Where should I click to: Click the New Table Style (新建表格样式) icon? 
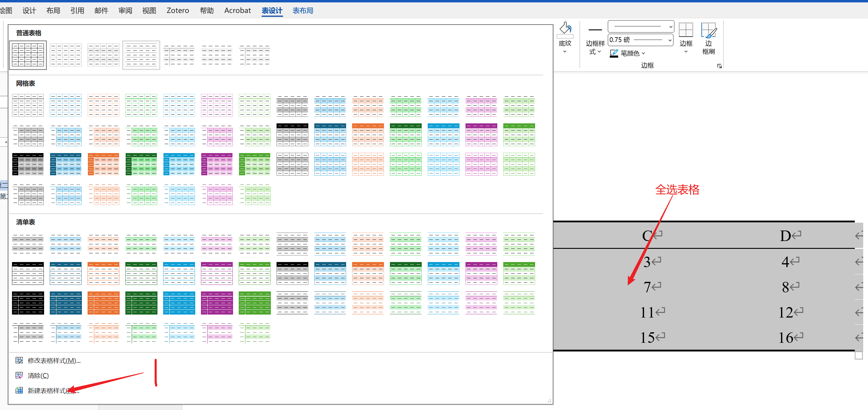click(x=19, y=390)
